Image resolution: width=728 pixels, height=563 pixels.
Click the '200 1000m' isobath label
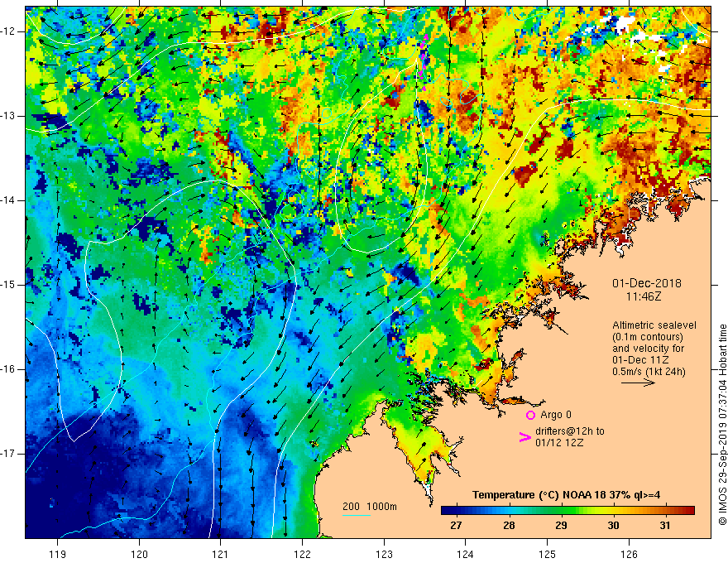(x=370, y=507)
